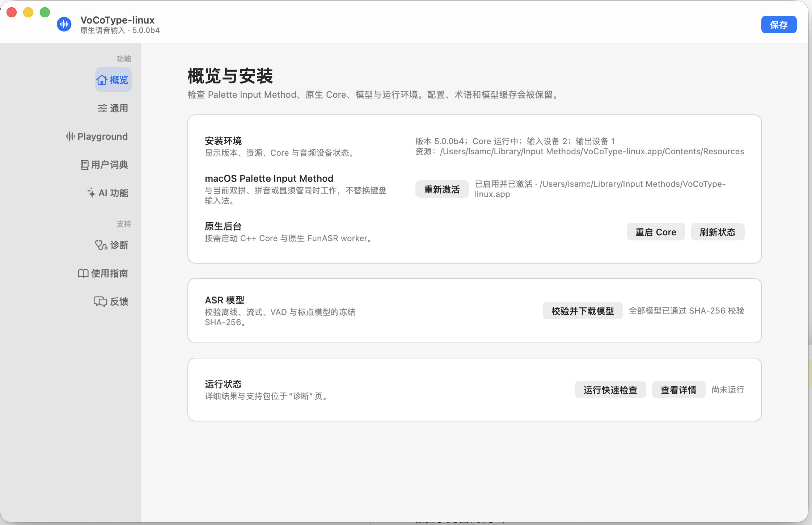Click the 功能 sidebar section label

click(x=124, y=59)
